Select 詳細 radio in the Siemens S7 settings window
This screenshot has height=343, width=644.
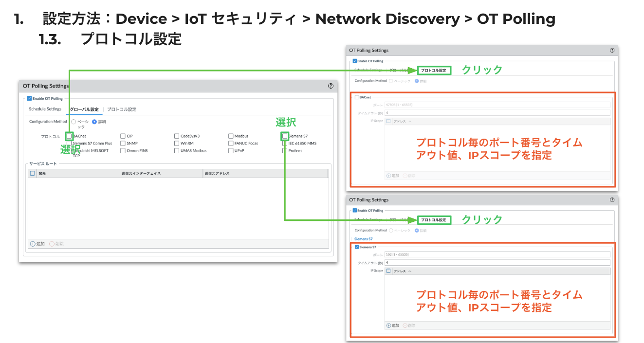417,231
